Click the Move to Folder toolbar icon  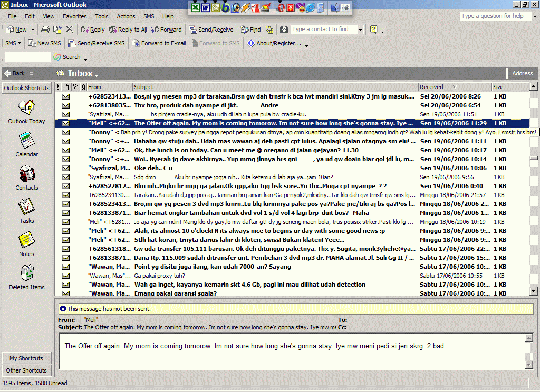(x=57, y=30)
